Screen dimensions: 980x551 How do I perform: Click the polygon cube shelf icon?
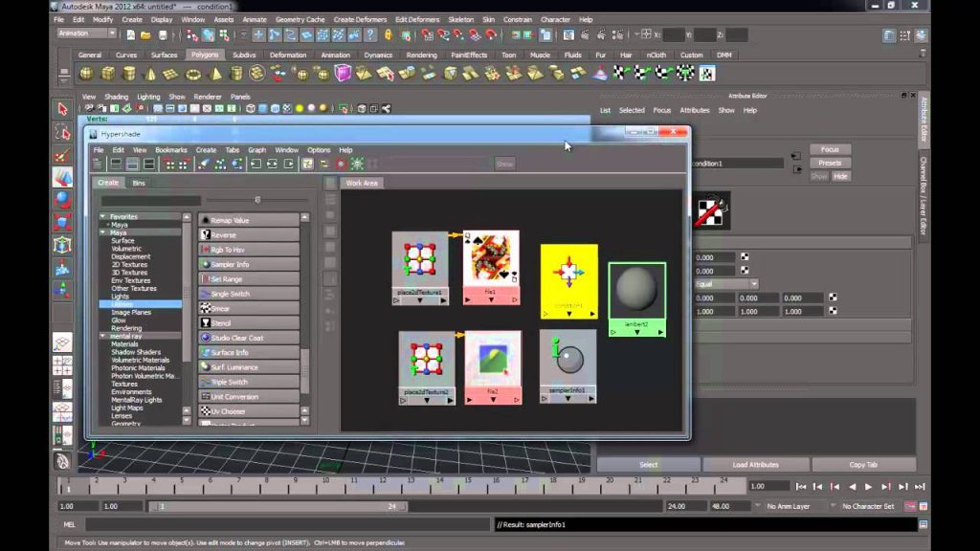coord(108,74)
